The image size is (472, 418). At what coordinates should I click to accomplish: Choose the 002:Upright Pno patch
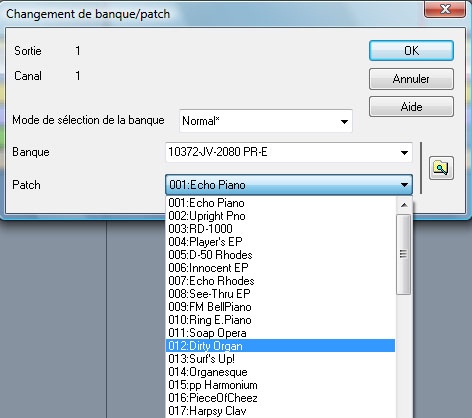(x=280, y=216)
